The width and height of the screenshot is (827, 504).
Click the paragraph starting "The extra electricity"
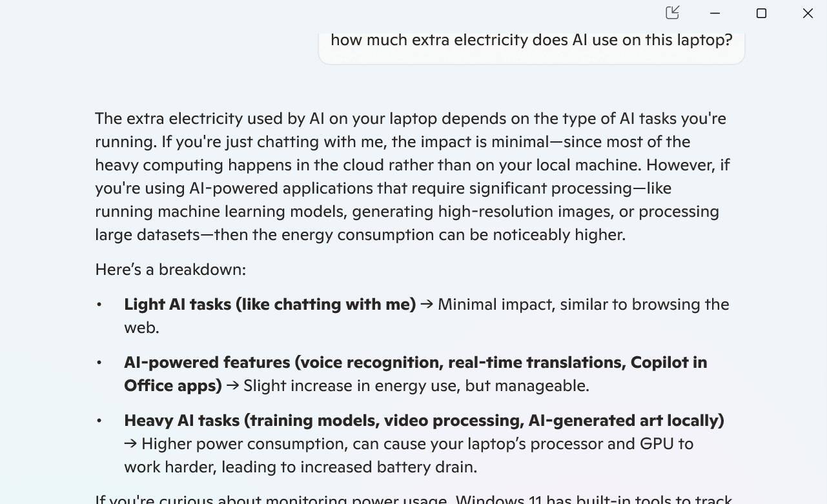[x=413, y=176]
